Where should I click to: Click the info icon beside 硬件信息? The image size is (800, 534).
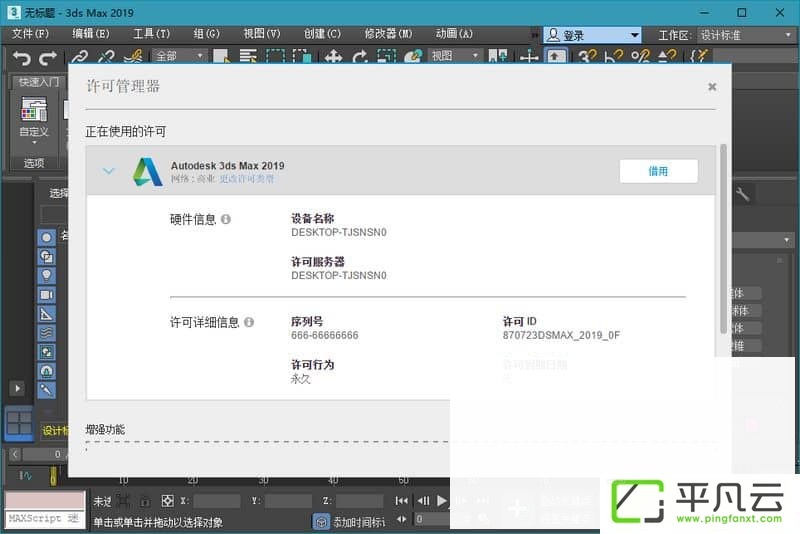226,219
